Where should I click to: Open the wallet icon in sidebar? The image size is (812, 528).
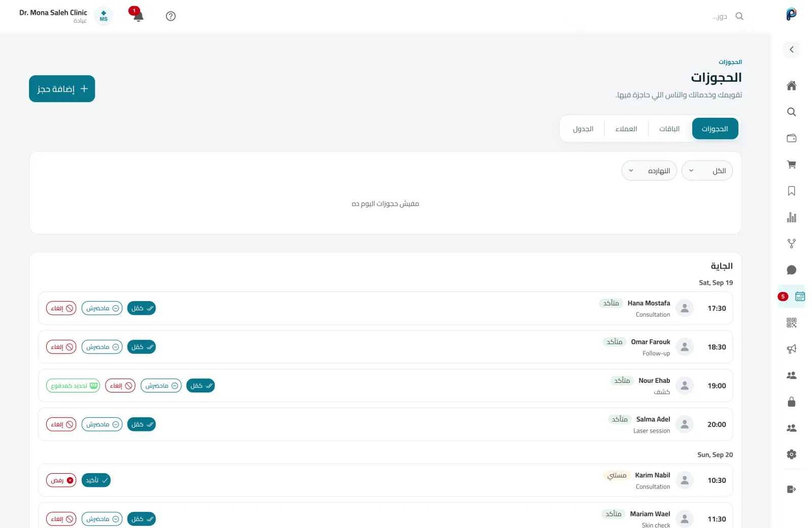click(x=791, y=138)
